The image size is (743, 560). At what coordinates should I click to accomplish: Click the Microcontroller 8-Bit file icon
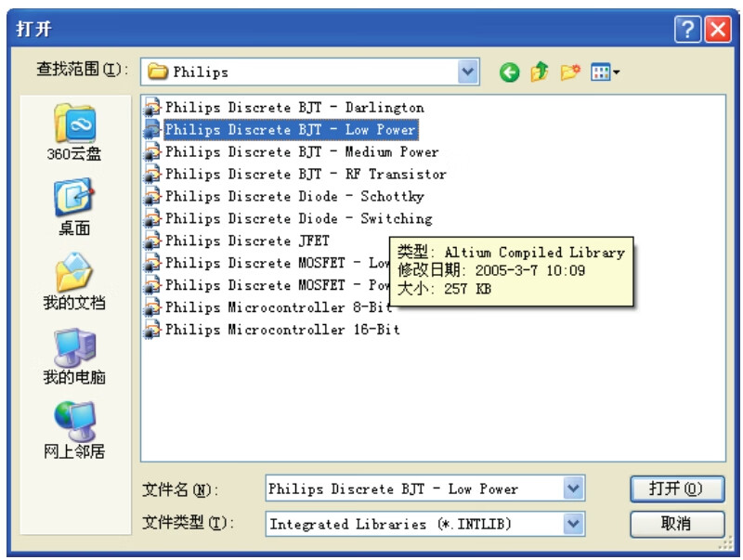point(152,307)
